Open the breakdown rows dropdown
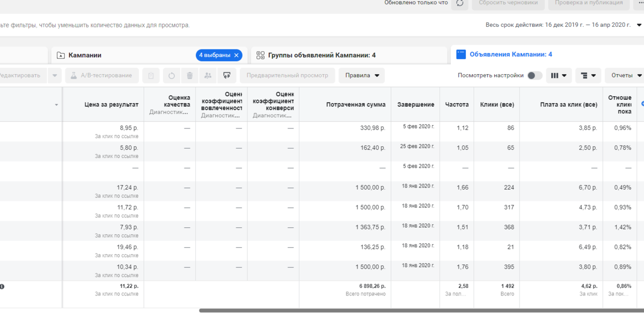Viewport: 644px width, 325px height. point(588,76)
